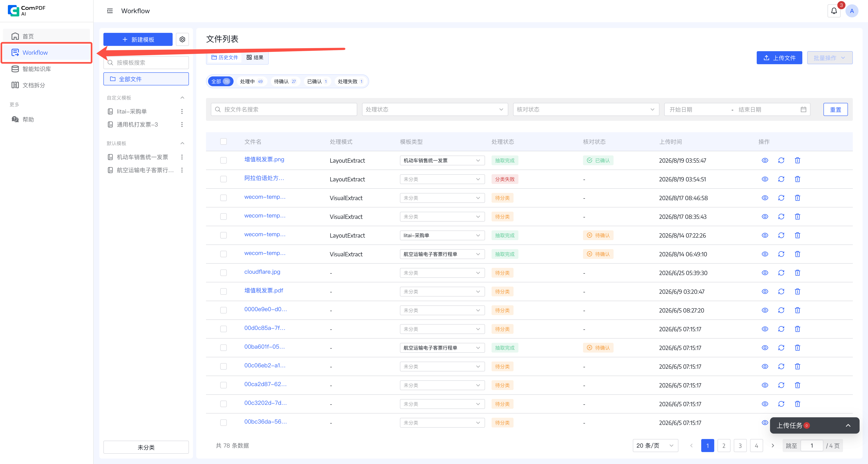The image size is (868, 464).
Task: Open the 处理状态 filter dropdown
Action: pos(435,110)
